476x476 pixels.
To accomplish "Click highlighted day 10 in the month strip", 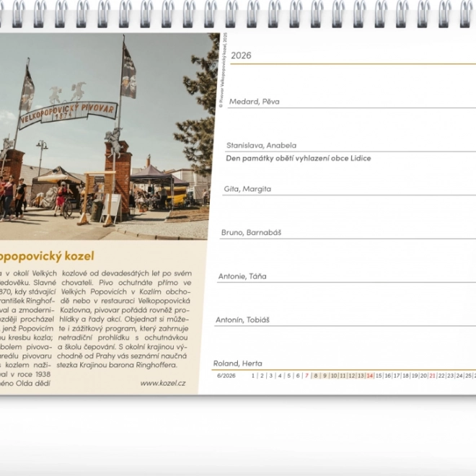I will click(334, 376).
